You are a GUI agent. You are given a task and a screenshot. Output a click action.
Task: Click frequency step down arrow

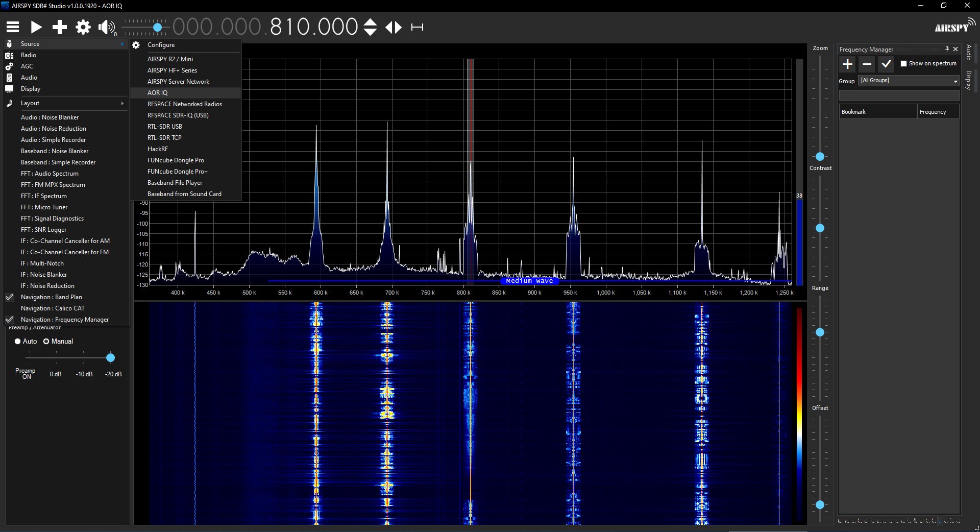(370, 32)
